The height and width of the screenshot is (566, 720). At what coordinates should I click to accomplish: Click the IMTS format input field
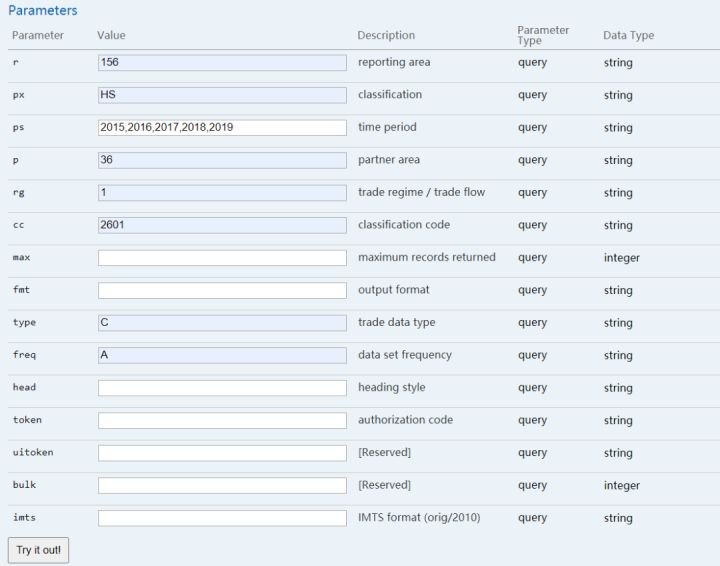point(222,518)
